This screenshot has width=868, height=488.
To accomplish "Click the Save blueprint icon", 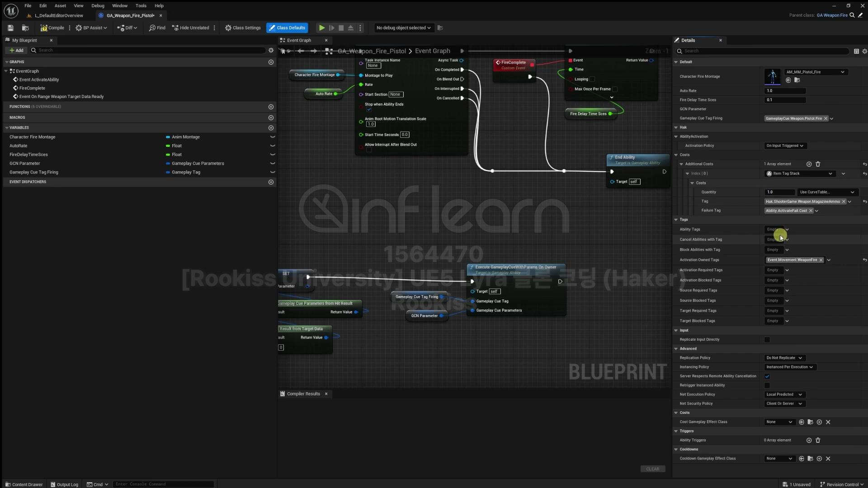I will [10, 28].
